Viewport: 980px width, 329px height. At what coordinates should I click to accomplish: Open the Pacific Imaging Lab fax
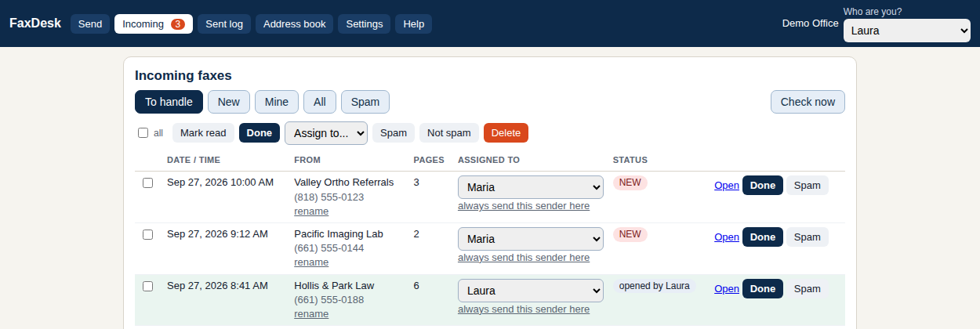click(x=727, y=237)
